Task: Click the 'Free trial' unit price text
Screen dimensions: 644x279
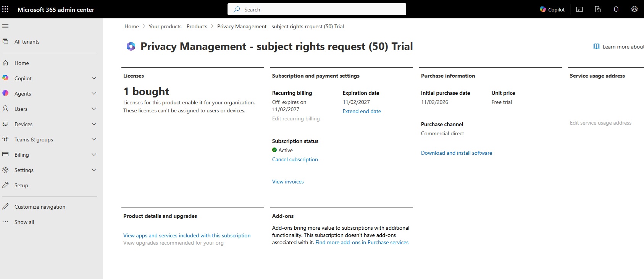Action: tap(502, 102)
